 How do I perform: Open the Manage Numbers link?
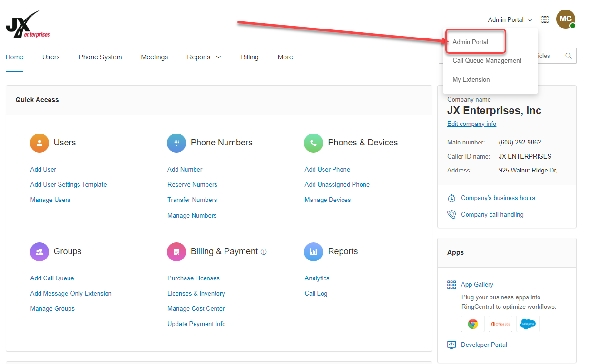point(192,215)
